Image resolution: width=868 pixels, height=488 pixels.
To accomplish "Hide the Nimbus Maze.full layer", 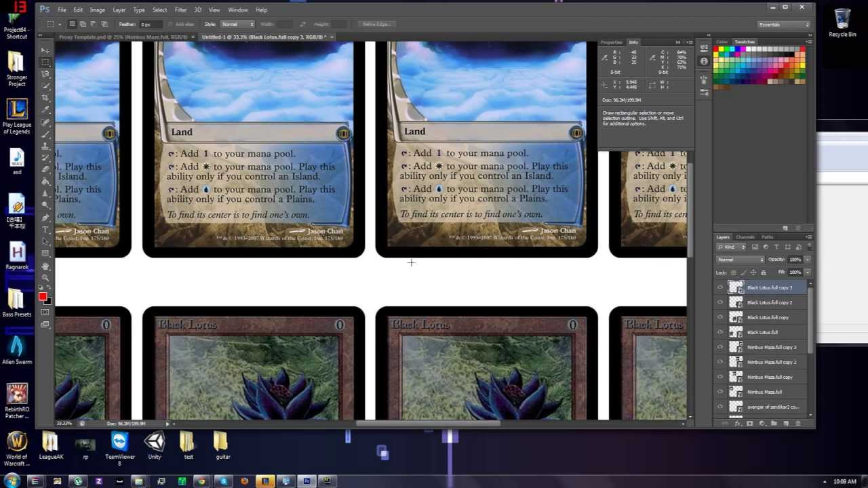I will pyautogui.click(x=720, y=392).
